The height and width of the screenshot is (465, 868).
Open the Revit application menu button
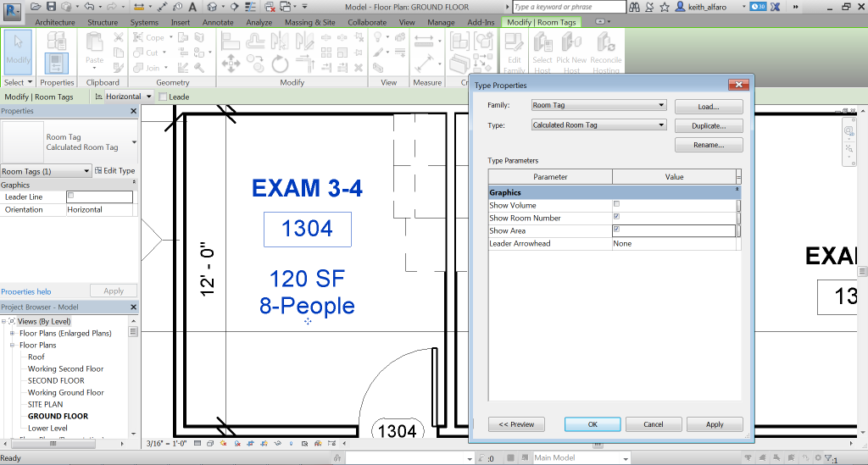[x=11, y=10]
